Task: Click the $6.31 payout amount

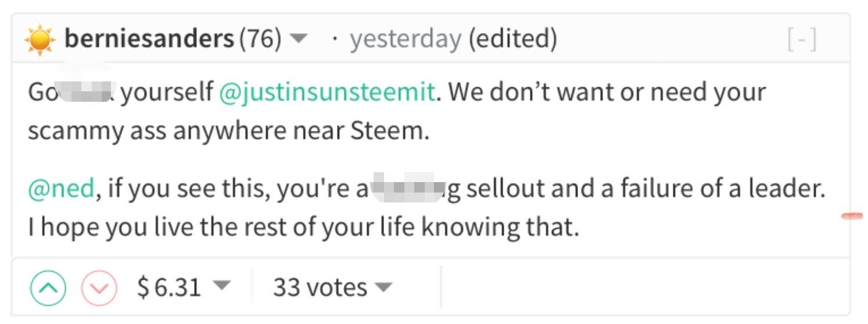Action: point(170,287)
